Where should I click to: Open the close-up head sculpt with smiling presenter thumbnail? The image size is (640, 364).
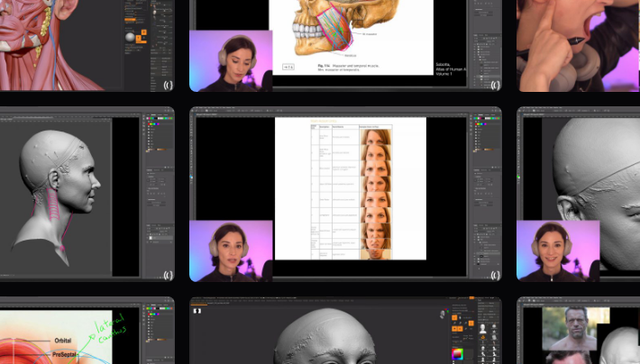point(578,194)
